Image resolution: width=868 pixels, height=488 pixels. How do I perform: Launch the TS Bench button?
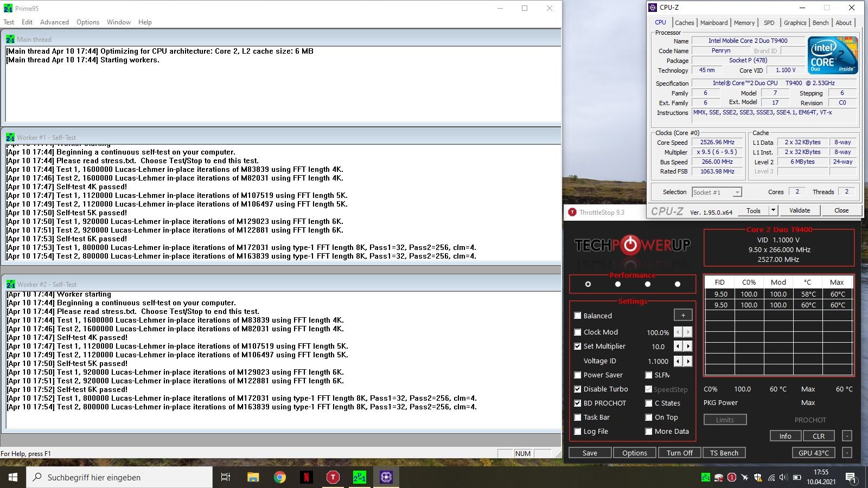point(724,453)
